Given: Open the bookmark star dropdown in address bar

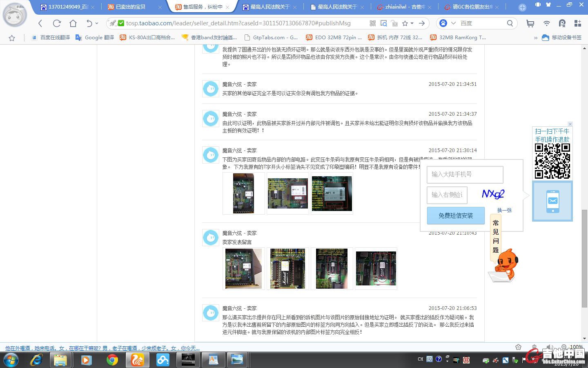Looking at the screenshot, I should pos(412,23).
